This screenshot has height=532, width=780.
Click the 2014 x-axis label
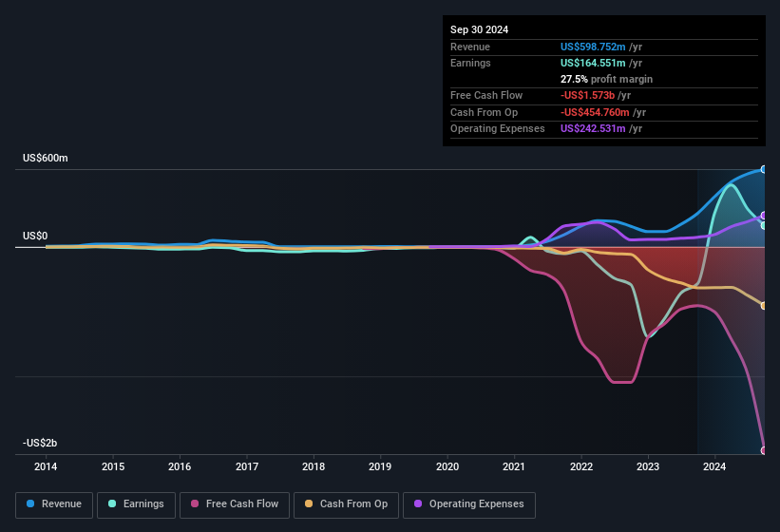(x=46, y=466)
